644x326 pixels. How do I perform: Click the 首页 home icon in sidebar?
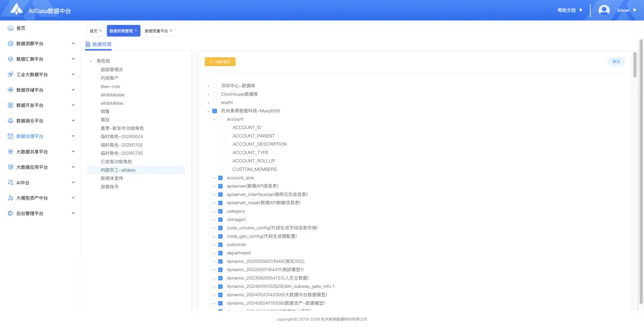(x=11, y=29)
